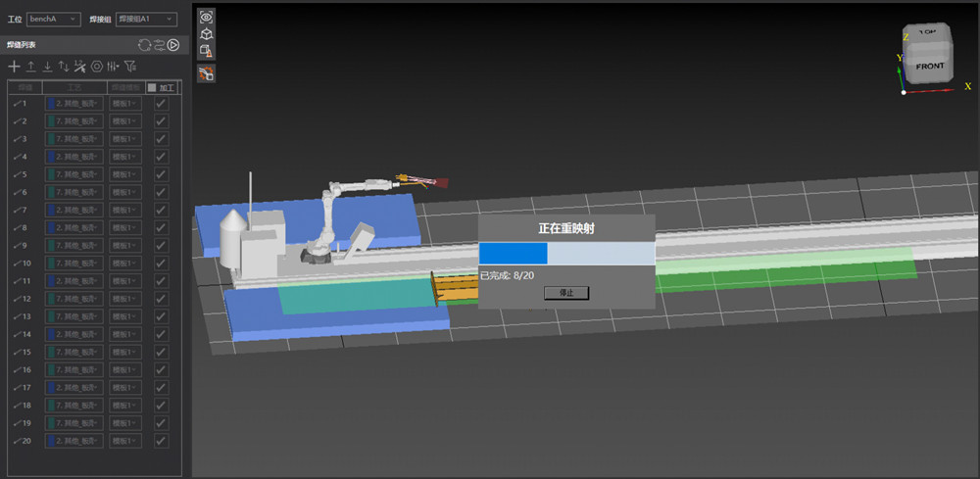Toggle the 加工 header select-all checkbox
980x479 pixels.
tap(152, 87)
